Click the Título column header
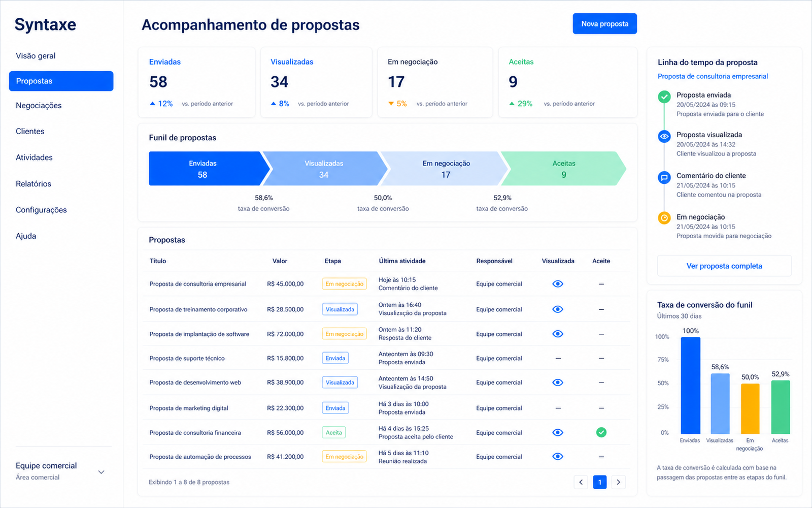The width and height of the screenshot is (812, 508). pyautogui.click(x=158, y=261)
